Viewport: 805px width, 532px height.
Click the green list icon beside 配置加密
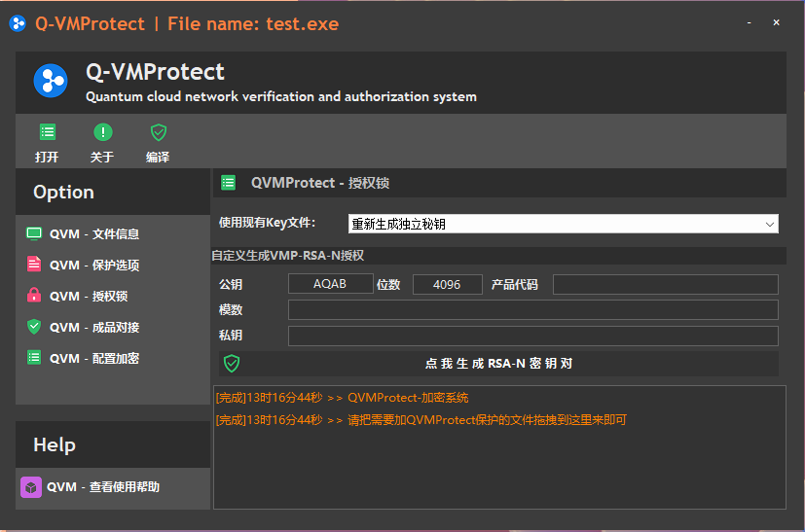point(34,358)
